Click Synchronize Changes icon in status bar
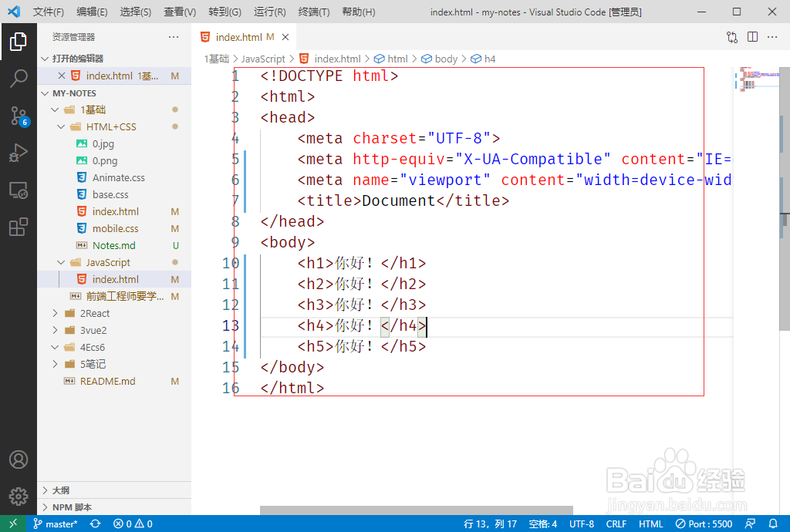 tap(95, 524)
